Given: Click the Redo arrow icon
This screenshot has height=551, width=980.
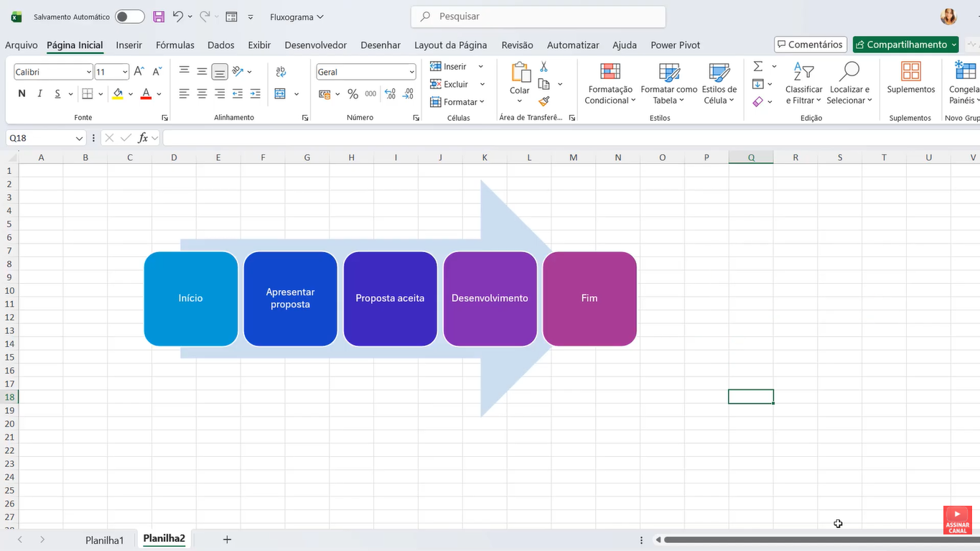Looking at the screenshot, I should 205,16.
